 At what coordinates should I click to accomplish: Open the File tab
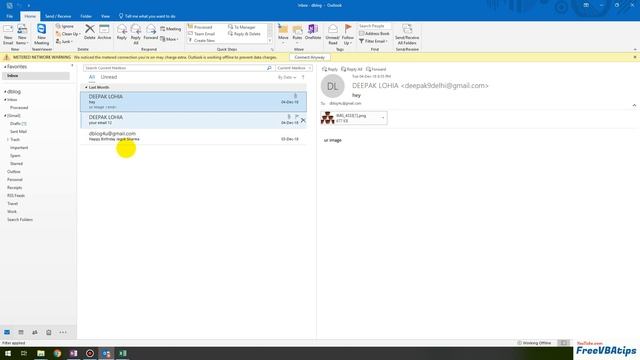click(x=10, y=16)
